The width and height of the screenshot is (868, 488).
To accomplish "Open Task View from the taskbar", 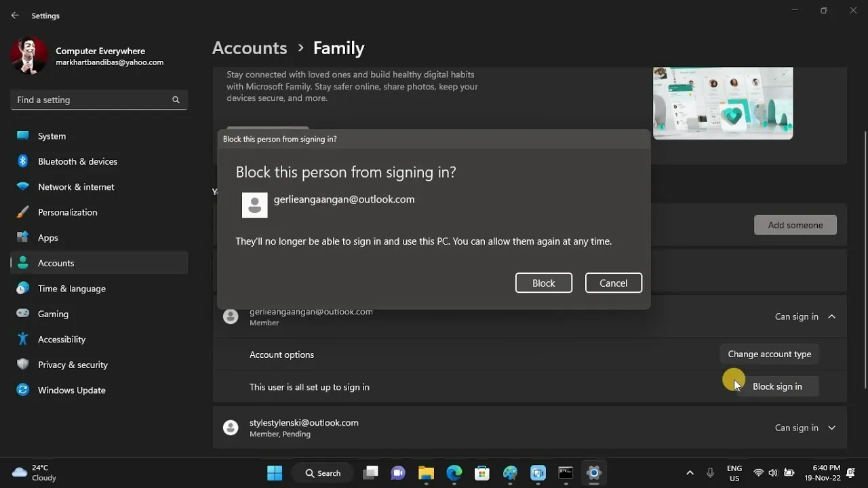I will pyautogui.click(x=370, y=473).
